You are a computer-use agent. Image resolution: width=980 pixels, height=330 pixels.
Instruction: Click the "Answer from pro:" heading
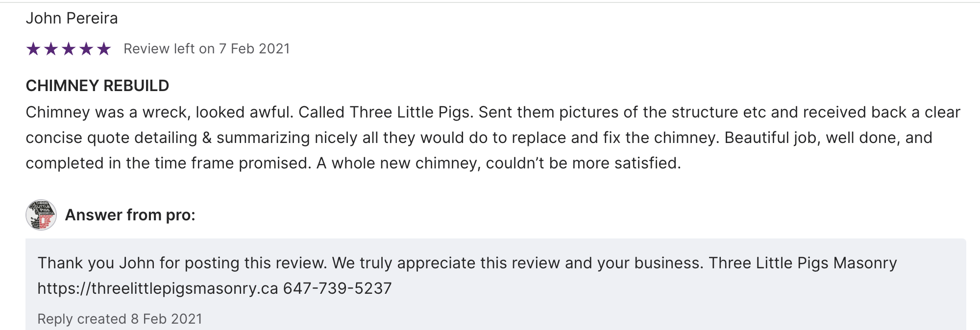click(130, 215)
